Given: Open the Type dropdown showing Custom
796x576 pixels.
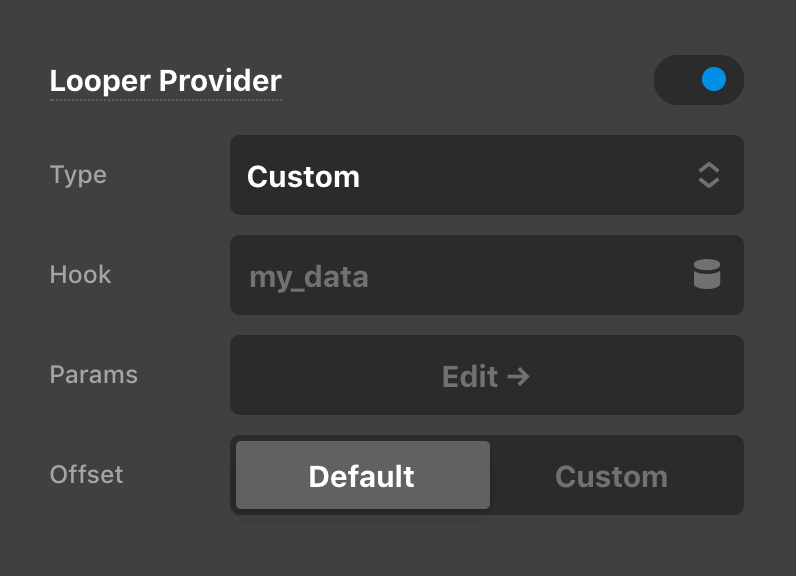Looking at the screenshot, I should (486, 175).
